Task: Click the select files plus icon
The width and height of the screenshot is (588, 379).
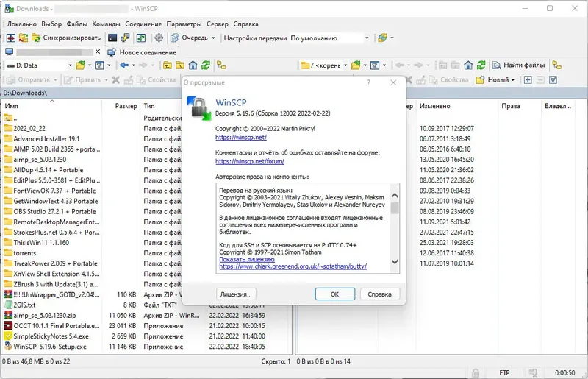Action: pos(528,79)
